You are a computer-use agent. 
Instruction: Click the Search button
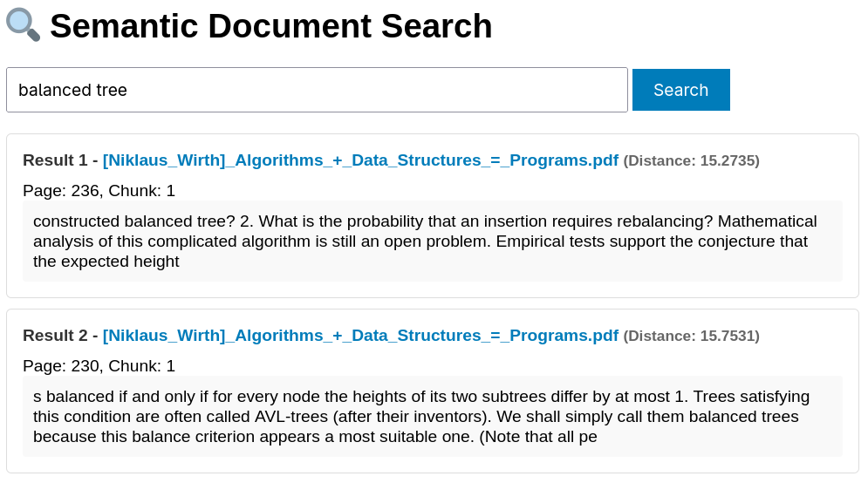(680, 90)
